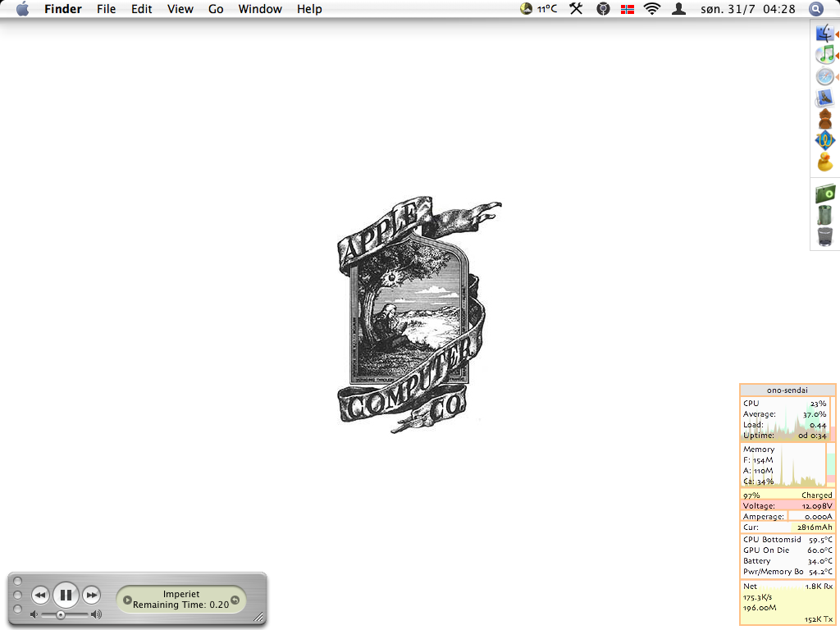Click the low volume speaker icon
Viewport: 840px width, 630px height.
coord(34,614)
